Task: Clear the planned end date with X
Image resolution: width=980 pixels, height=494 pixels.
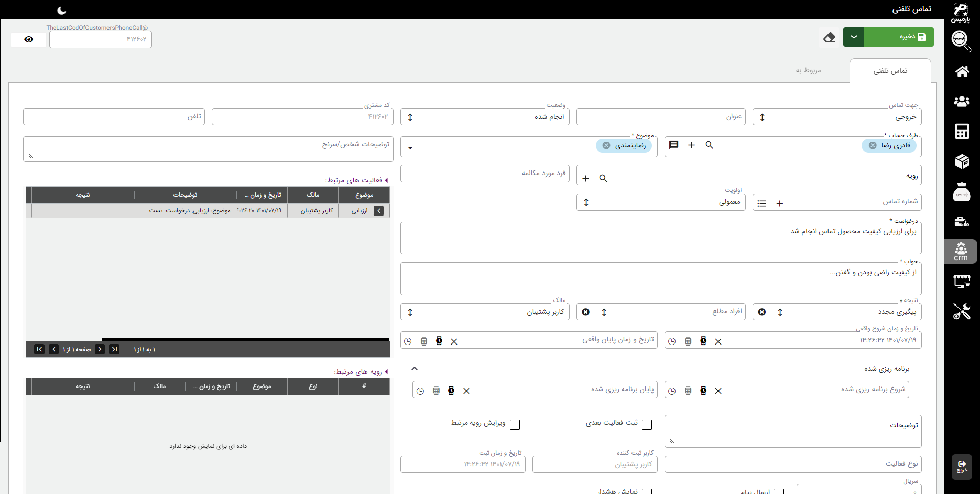Action: point(466,391)
